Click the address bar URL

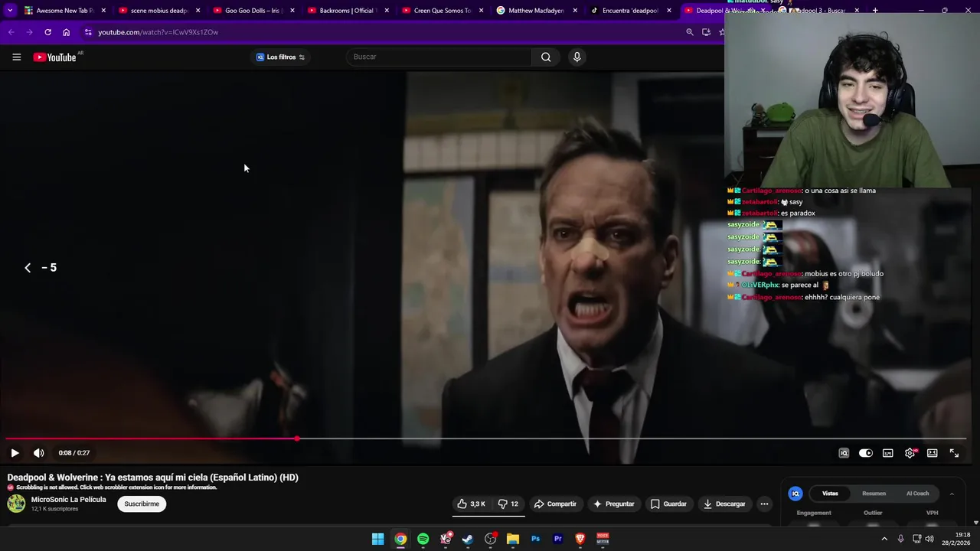158,32
